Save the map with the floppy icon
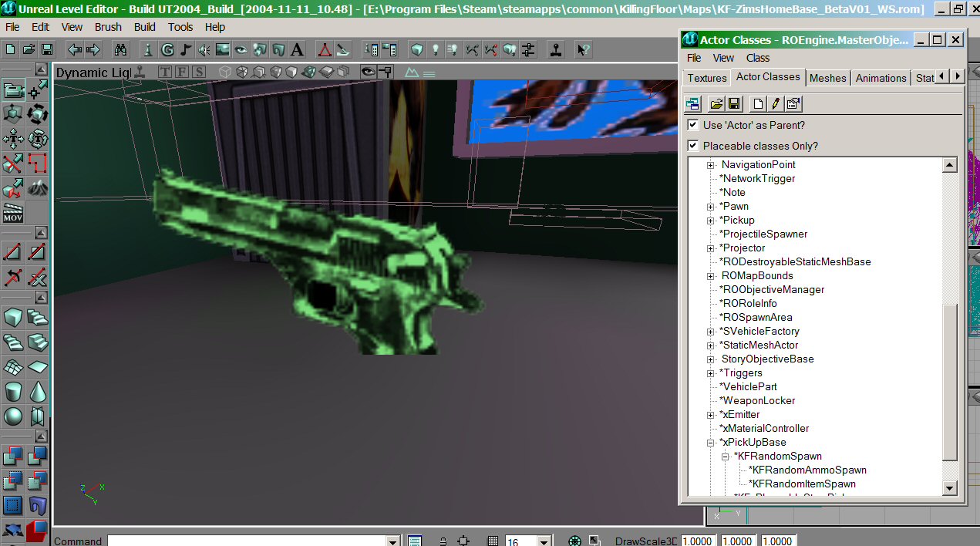The image size is (980, 546). click(46, 49)
